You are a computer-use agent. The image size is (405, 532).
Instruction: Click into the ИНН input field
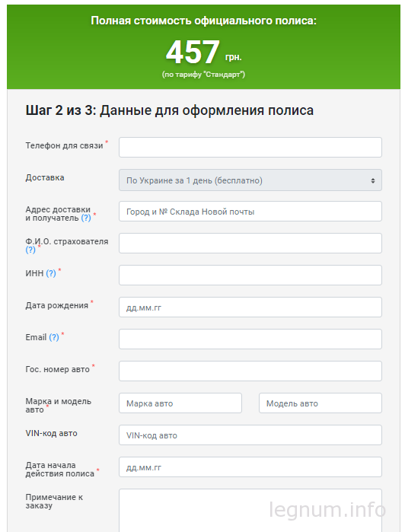250,276
